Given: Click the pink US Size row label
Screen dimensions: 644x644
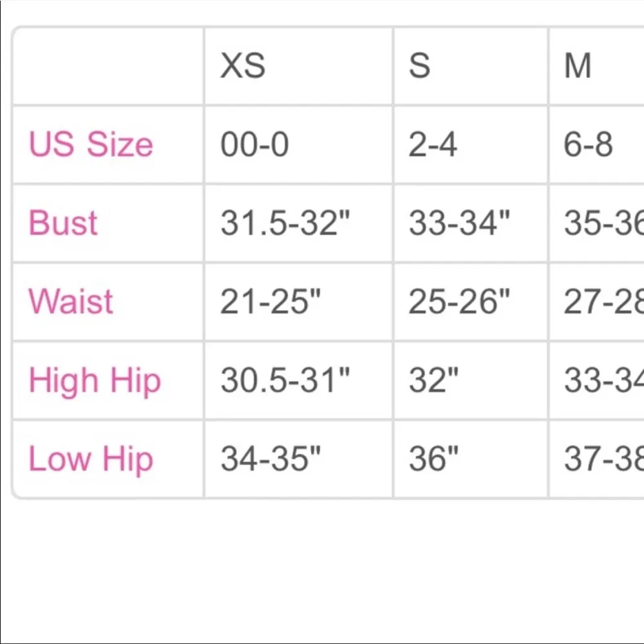Looking at the screenshot, I should tap(91, 144).
